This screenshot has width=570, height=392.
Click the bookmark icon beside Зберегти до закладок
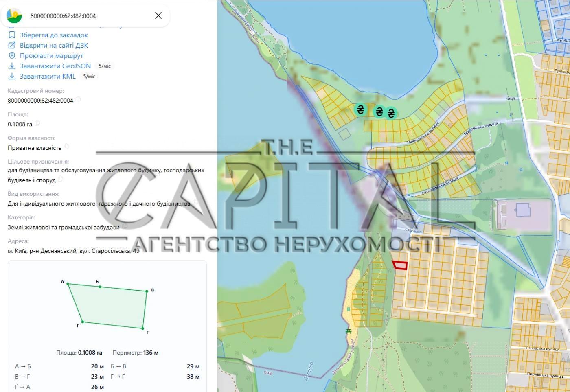(12, 35)
